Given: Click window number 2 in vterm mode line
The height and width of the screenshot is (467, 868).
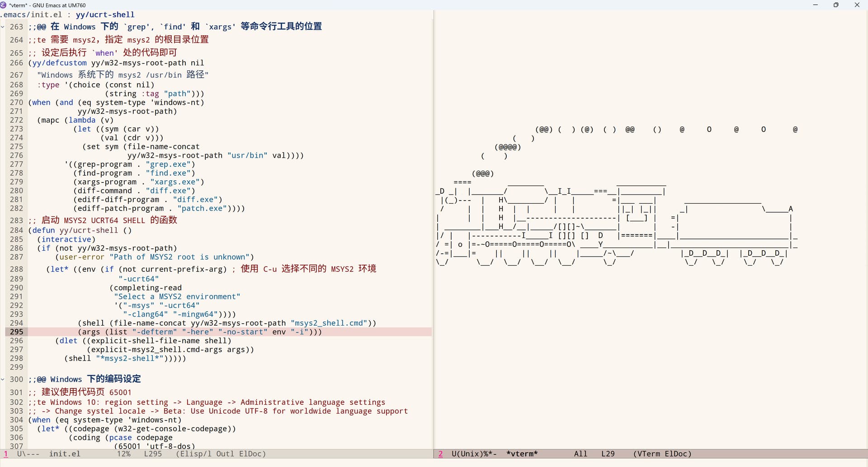Looking at the screenshot, I should 440,454.
